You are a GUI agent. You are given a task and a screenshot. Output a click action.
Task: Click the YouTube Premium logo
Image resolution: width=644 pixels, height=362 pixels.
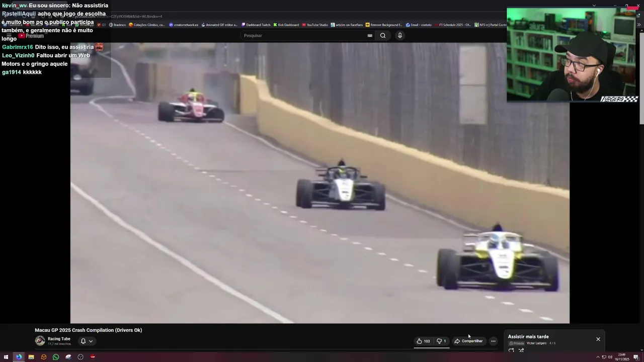click(31, 36)
